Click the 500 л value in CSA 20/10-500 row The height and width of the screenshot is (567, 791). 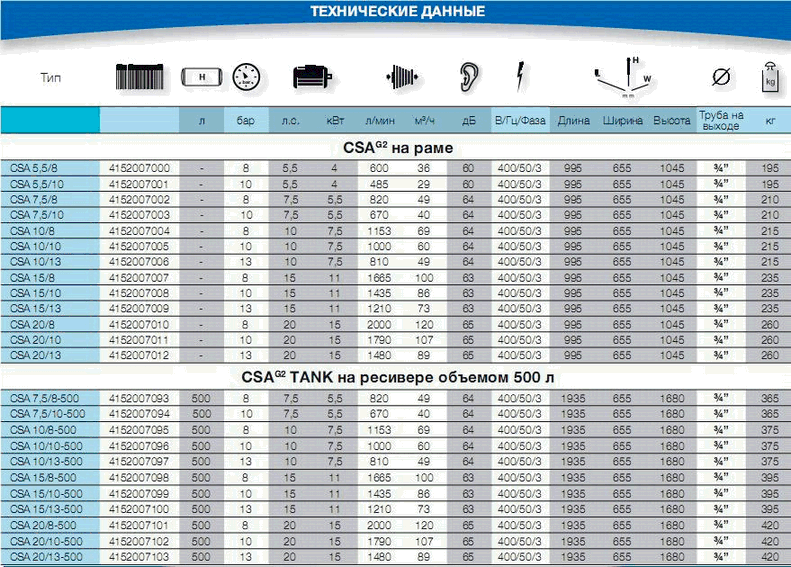(x=201, y=541)
